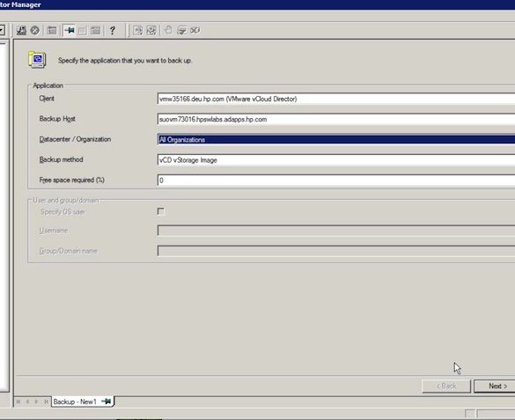Click the Group/Domain name input field

click(x=336, y=251)
